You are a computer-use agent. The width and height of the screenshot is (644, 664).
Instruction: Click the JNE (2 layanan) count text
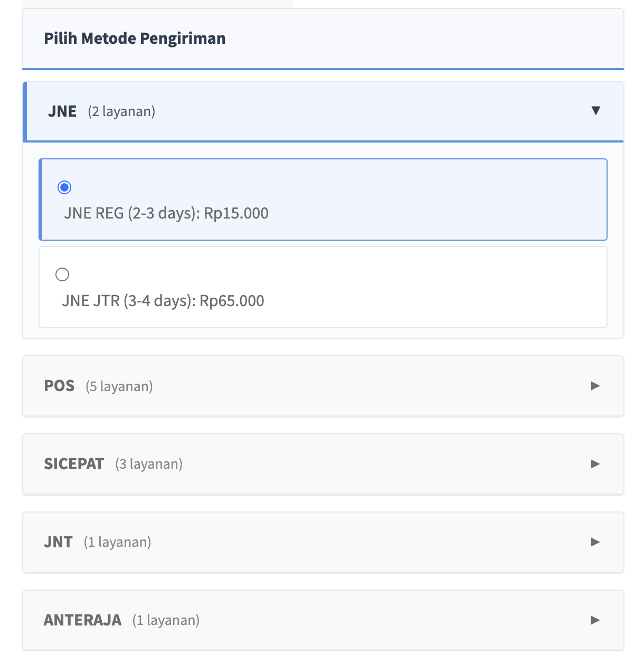[x=121, y=111]
